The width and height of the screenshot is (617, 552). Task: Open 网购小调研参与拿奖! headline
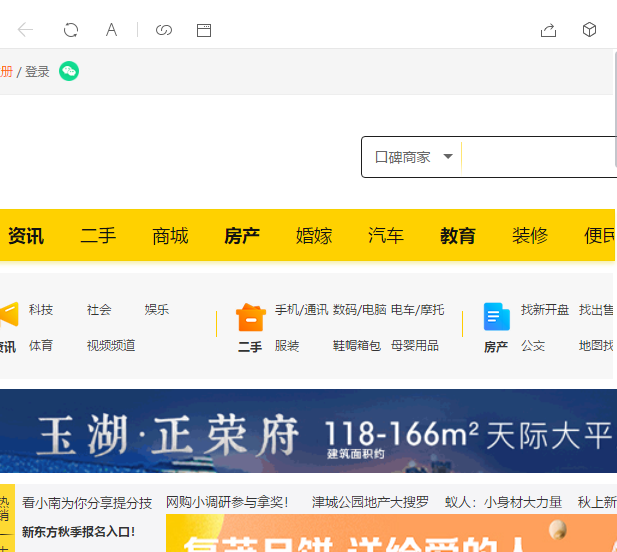tap(227, 502)
